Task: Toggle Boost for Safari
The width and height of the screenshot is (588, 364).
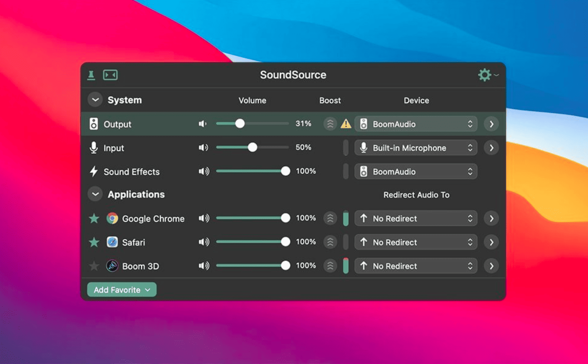Action: [330, 242]
